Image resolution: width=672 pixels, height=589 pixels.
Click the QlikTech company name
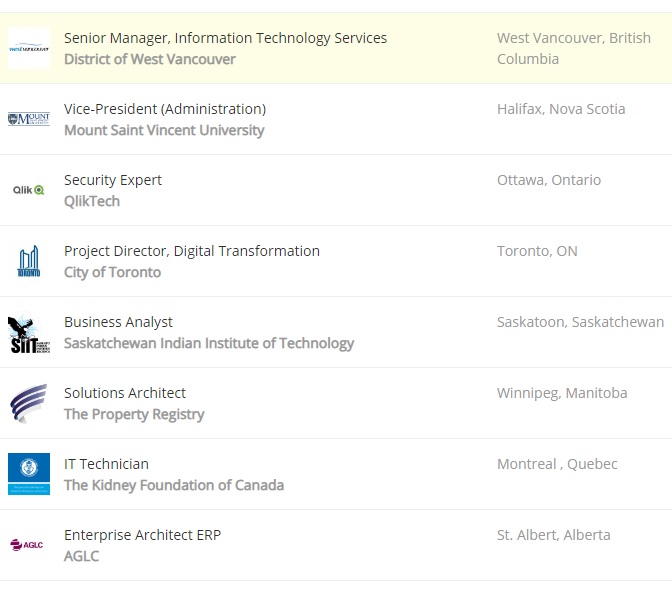[x=92, y=201]
